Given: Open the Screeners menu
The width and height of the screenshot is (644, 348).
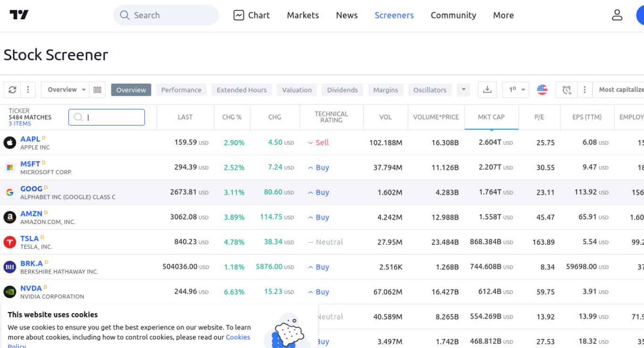Looking at the screenshot, I should pos(394,15).
